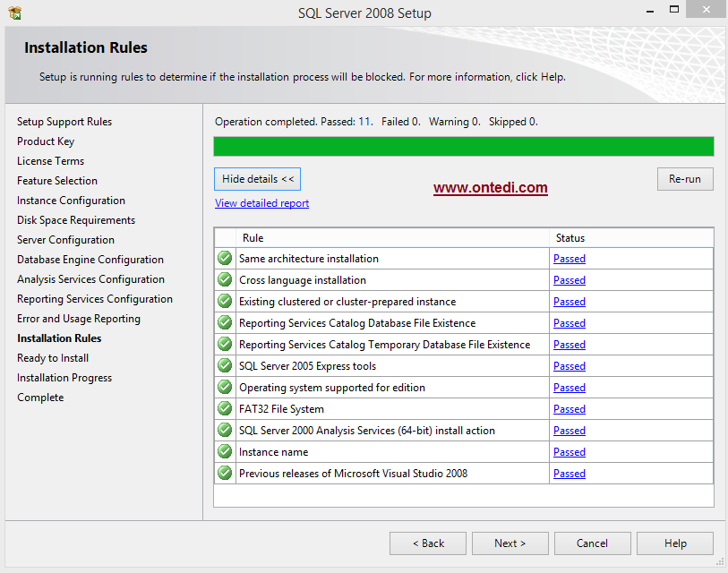
Task: Click rule text Instance name
Action: pyautogui.click(x=273, y=452)
